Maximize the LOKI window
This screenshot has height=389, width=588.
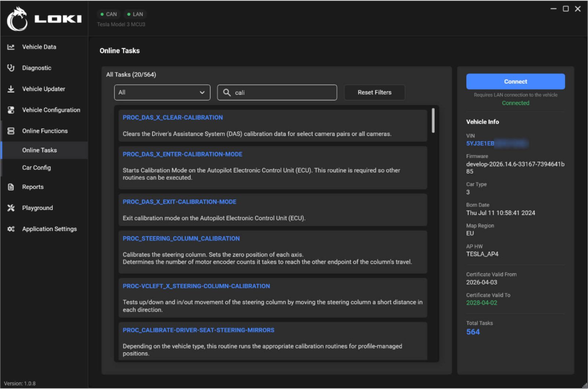(x=566, y=8)
